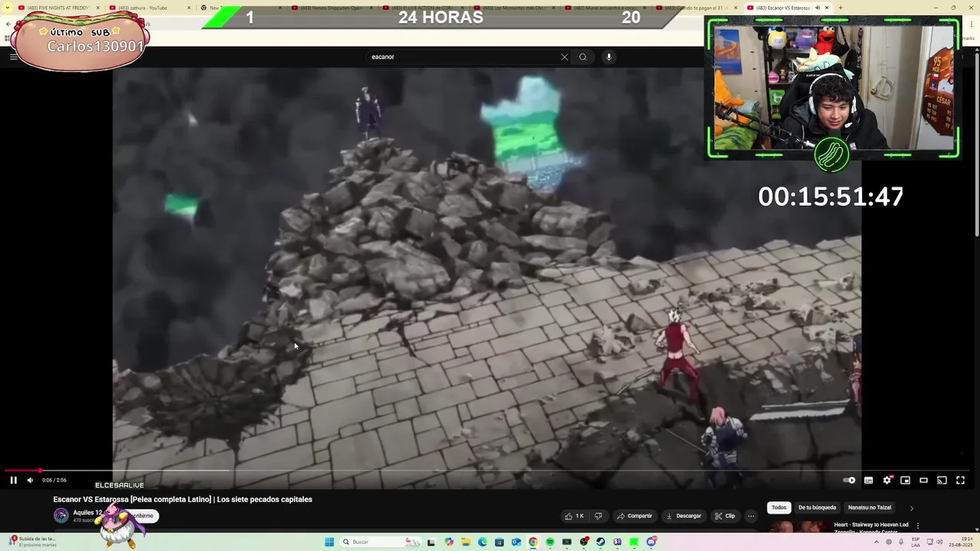The height and width of the screenshot is (551, 980).
Task: Clear the 'eacanor' search text
Action: (564, 57)
